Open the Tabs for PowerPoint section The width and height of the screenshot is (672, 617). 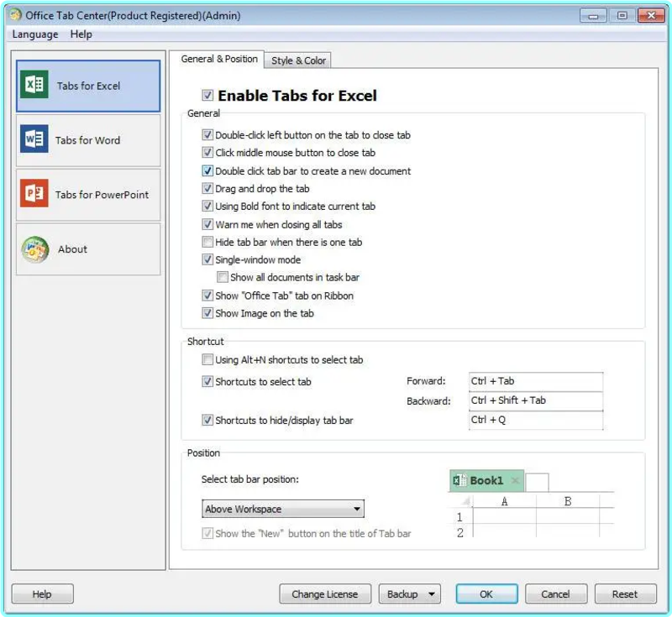(88, 195)
